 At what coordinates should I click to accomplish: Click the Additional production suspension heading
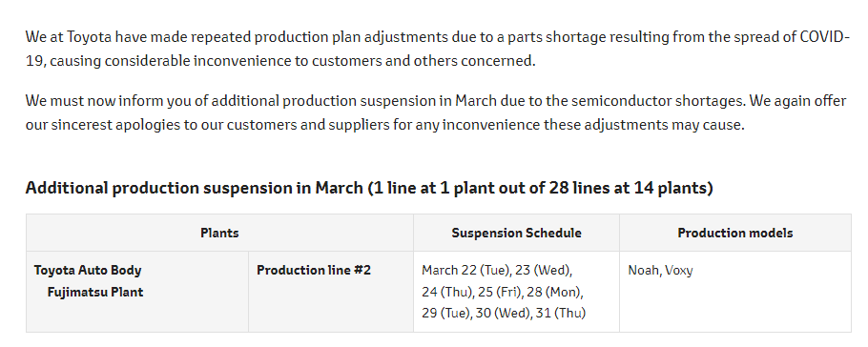[x=369, y=188]
